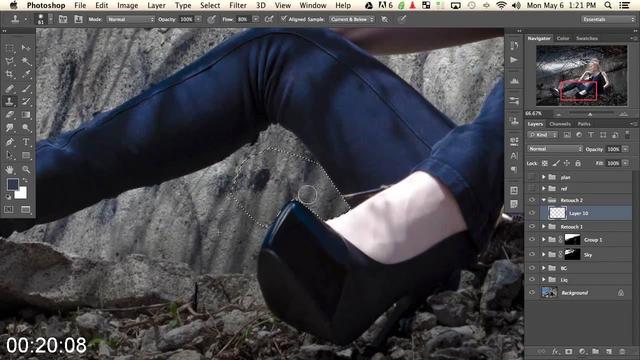Viewport: 640px width, 360px height.
Task: Swap foreground and background colors
Action: [25, 180]
